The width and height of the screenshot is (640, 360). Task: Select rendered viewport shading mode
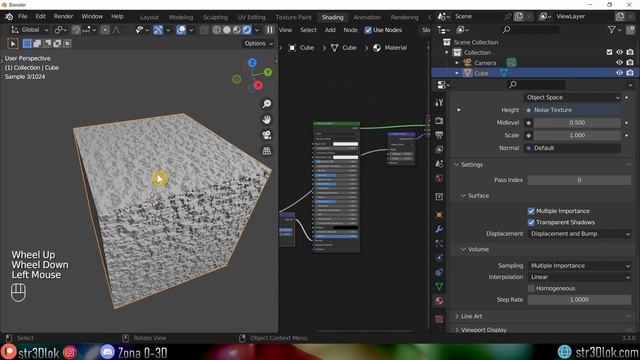pyautogui.click(x=247, y=30)
